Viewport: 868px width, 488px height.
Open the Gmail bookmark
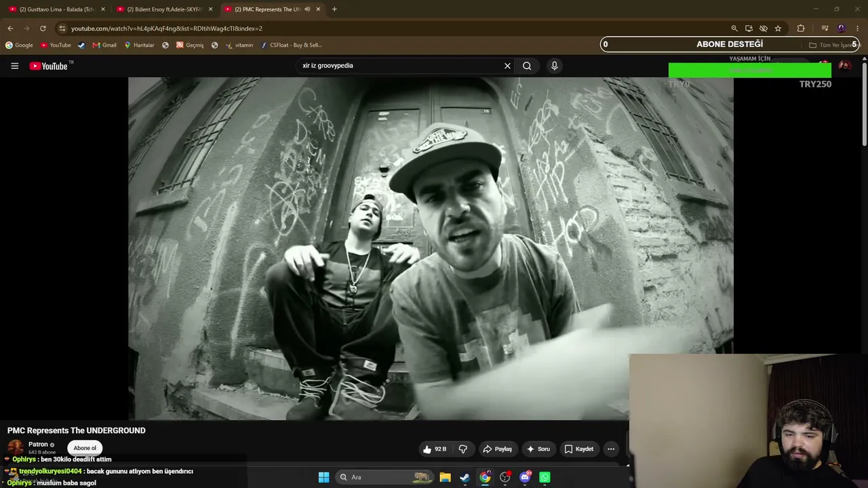click(x=104, y=45)
